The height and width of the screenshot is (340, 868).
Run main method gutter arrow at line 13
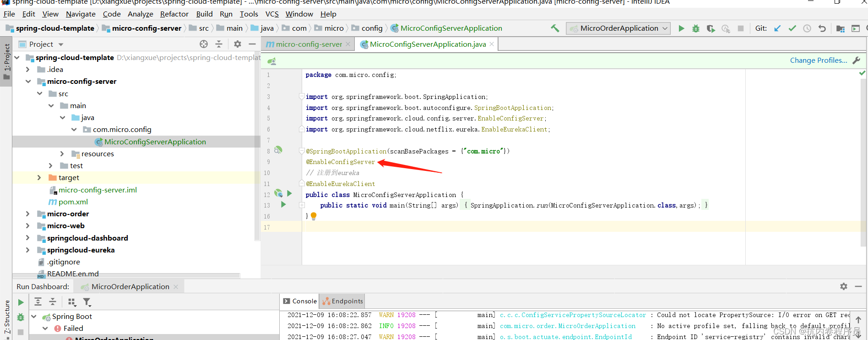click(283, 204)
